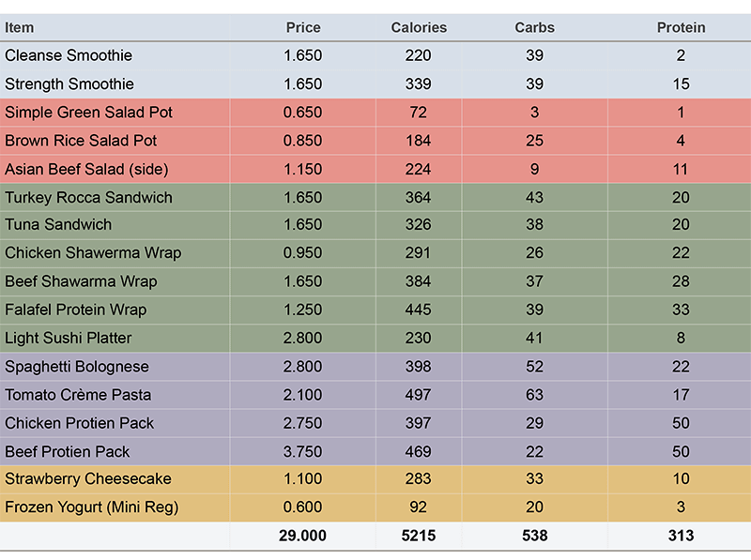This screenshot has width=751, height=560.
Task: Select the Calories column header
Action: click(419, 28)
